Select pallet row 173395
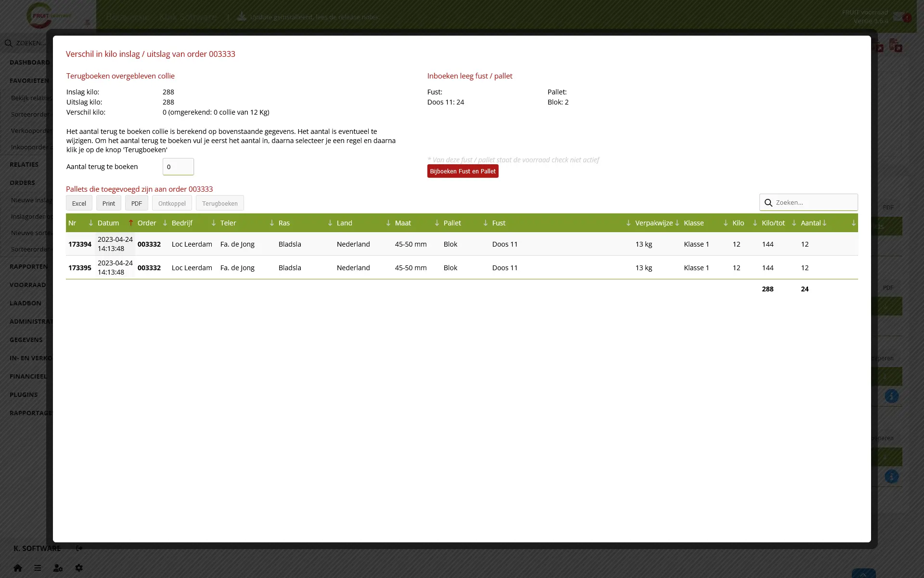The width and height of the screenshot is (924, 578). 462,268
